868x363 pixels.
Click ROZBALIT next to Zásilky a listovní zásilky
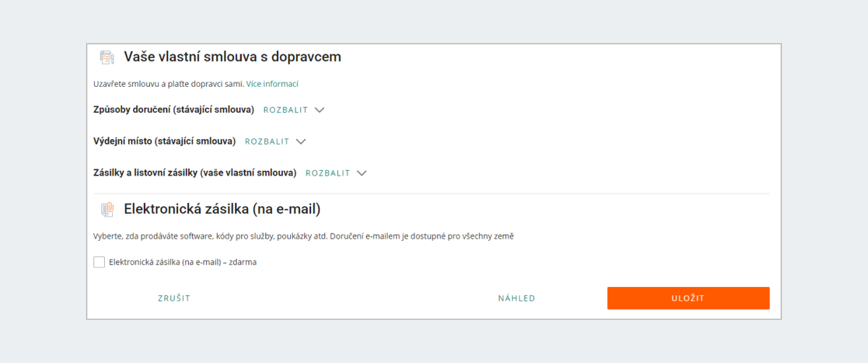point(328,174)
